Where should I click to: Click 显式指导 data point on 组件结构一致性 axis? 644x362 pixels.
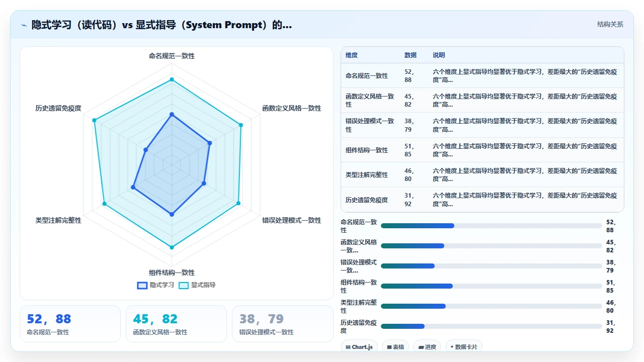coord(172,247)
